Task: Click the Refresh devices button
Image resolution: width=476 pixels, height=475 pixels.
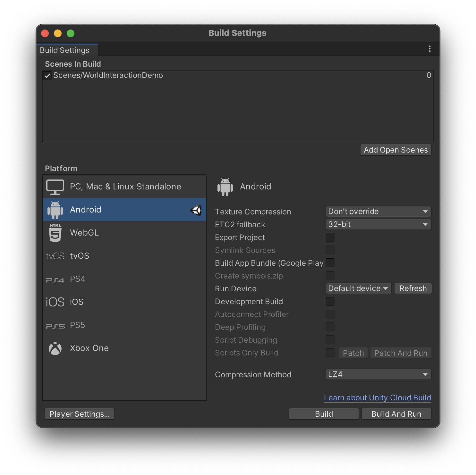Action: coord(413,288)
